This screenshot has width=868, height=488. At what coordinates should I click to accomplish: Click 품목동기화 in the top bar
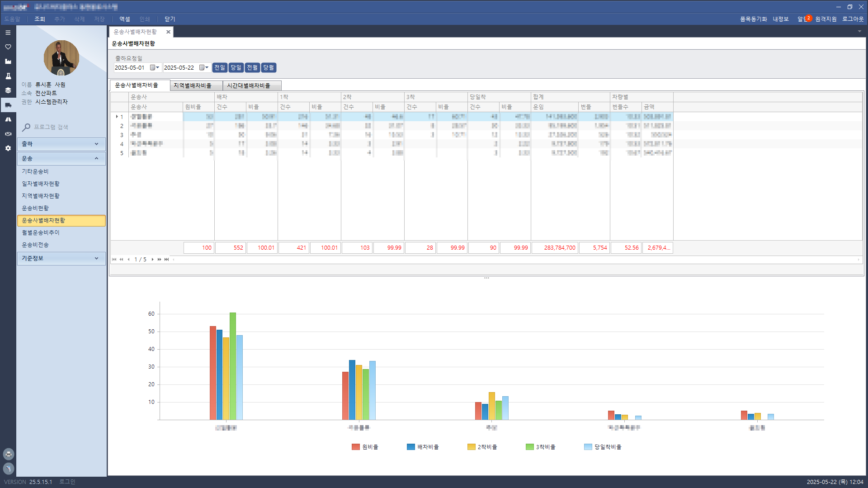point(754,19)
